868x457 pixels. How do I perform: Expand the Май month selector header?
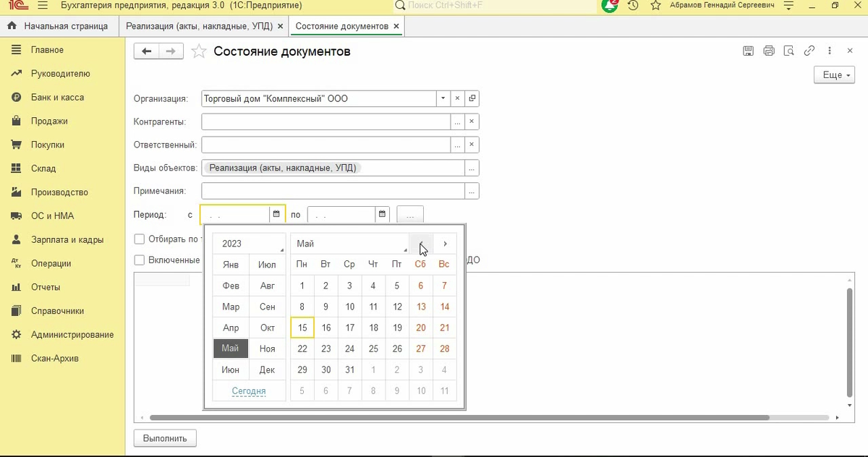tap(350, 244)
